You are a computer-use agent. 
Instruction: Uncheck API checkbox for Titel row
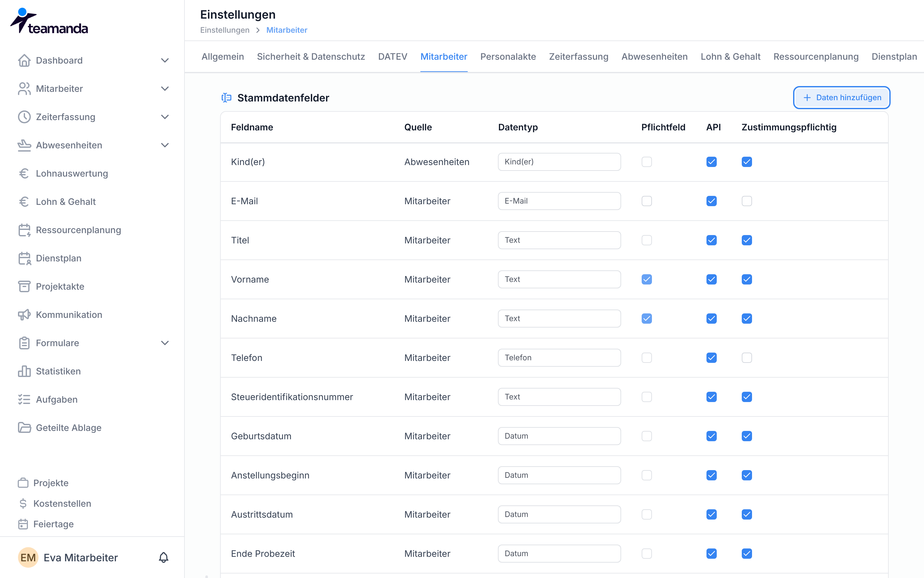711,240
